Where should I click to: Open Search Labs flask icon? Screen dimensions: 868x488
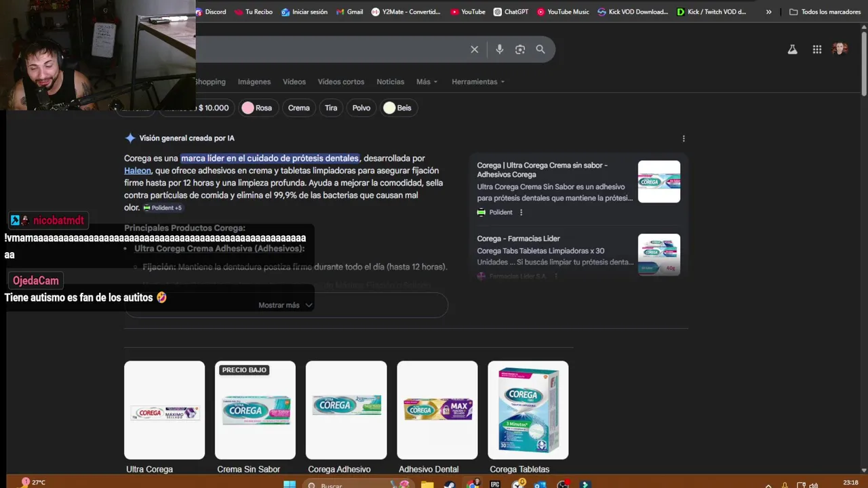point(792,49)
